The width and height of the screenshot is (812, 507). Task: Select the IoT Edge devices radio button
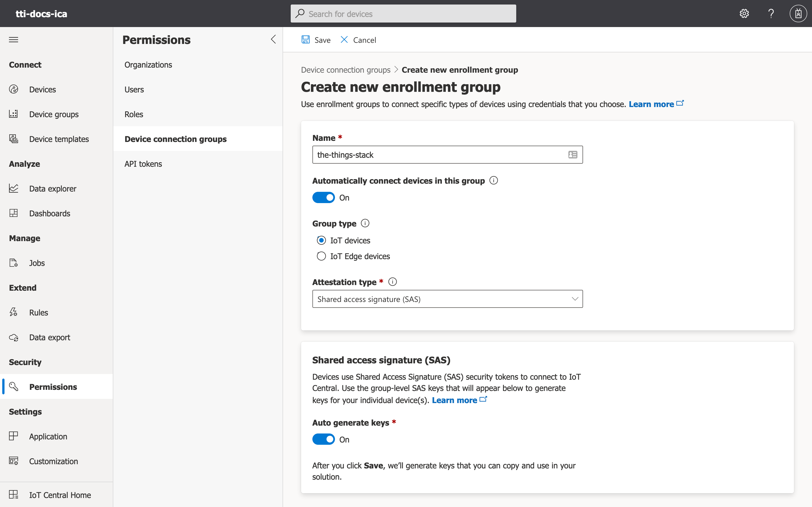coord(321,256)
